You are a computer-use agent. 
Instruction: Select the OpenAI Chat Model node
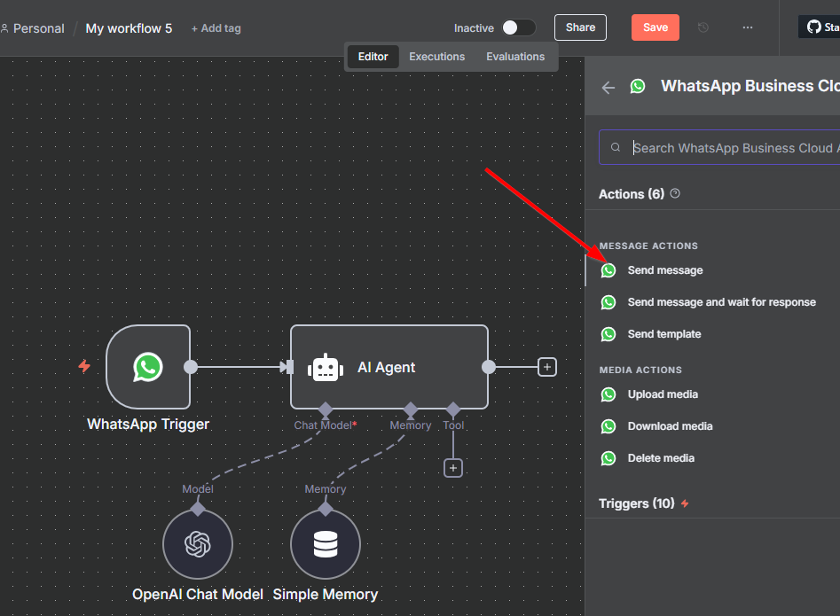198,544
